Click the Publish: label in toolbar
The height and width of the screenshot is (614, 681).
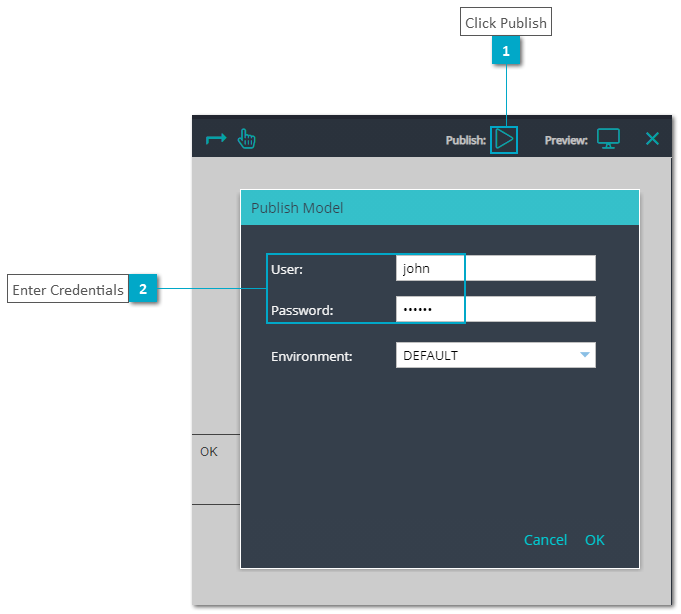point(466,140)
